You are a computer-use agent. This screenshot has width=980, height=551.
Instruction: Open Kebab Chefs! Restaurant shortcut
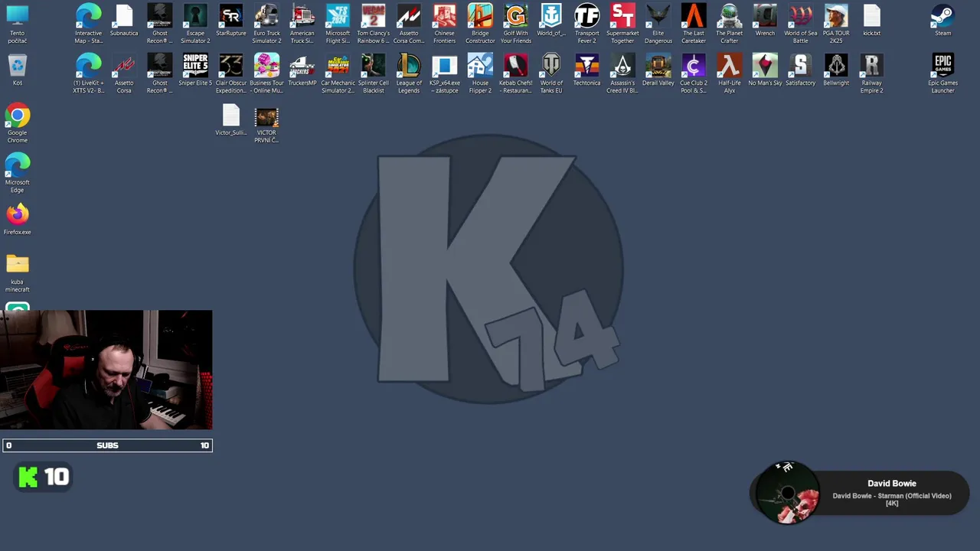[515, 73]
